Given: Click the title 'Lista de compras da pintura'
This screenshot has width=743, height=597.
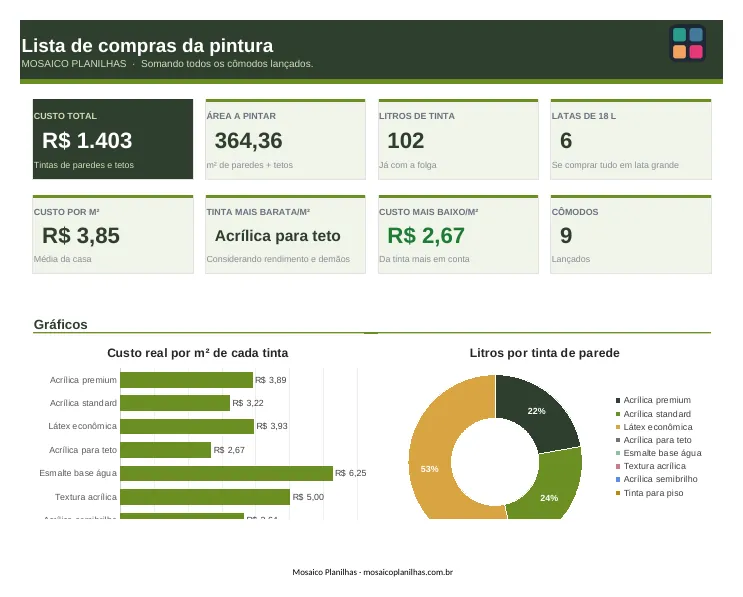Looking at the screenshot, I should tap(147, 46).
